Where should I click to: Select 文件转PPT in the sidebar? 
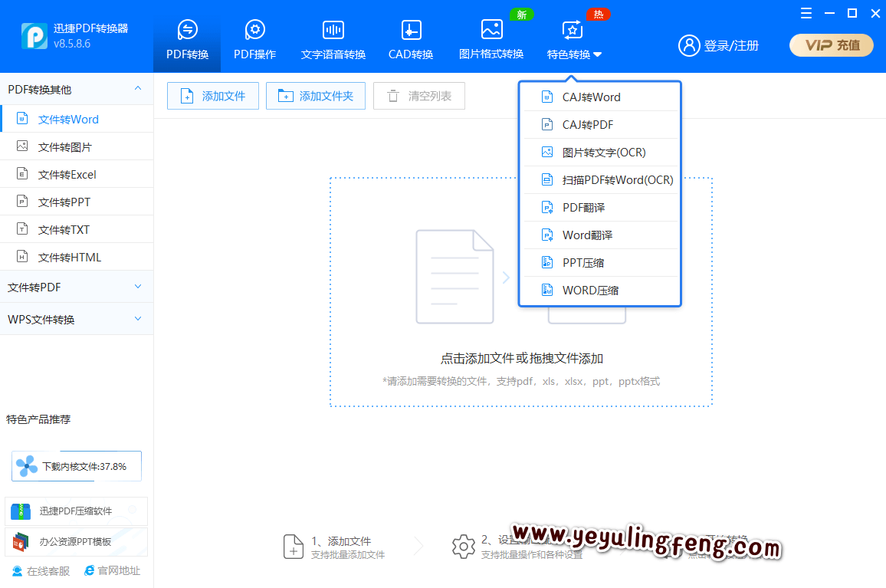pos(77,202)
